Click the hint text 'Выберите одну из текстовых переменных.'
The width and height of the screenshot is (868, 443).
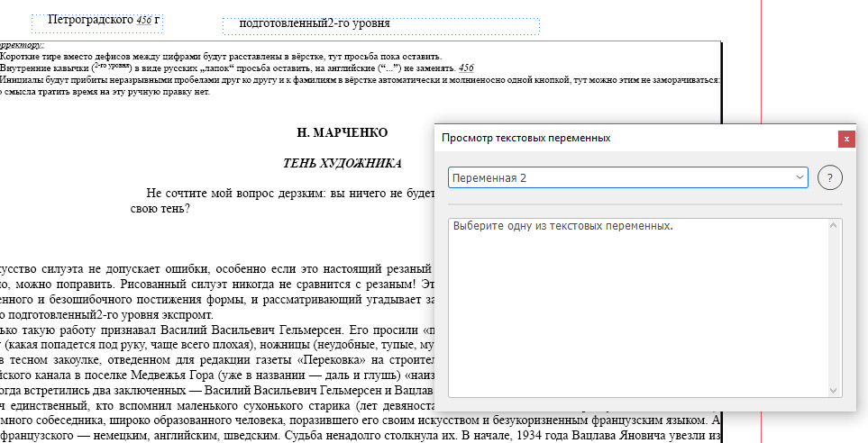click(x=563, y=226)
